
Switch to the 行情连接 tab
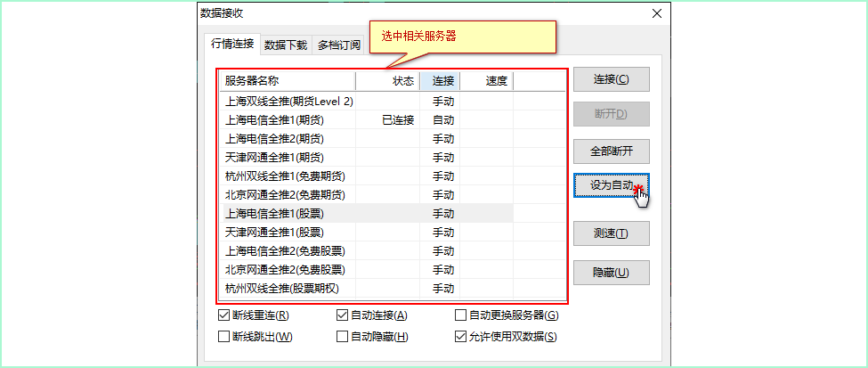pos(232,44)
